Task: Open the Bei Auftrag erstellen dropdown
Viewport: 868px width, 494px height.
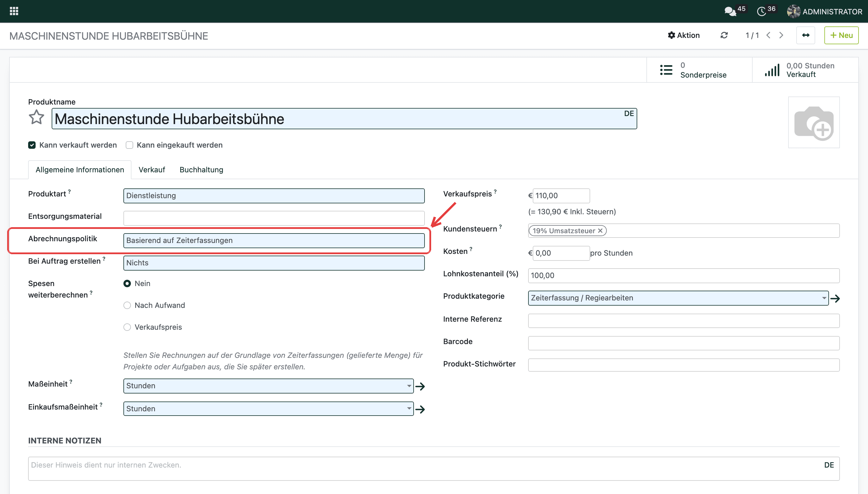Action: click(x=274, y=263)
